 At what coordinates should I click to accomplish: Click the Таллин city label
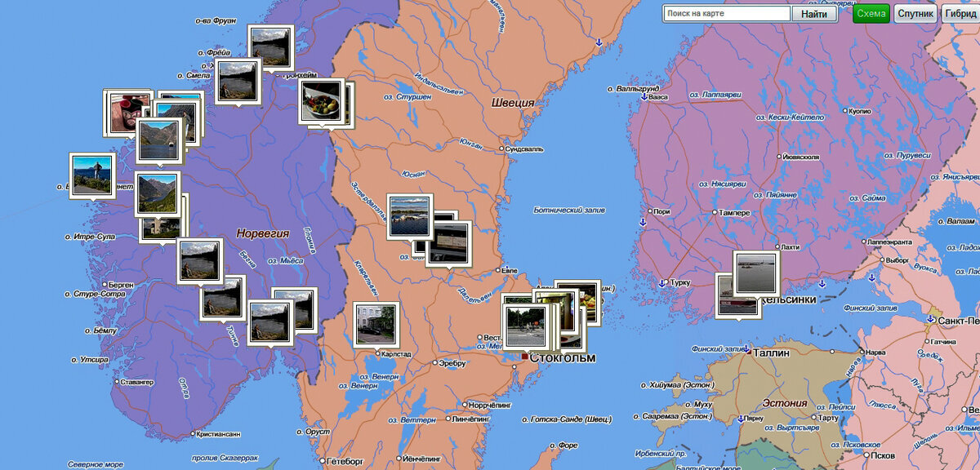click(x=772, y=353)
